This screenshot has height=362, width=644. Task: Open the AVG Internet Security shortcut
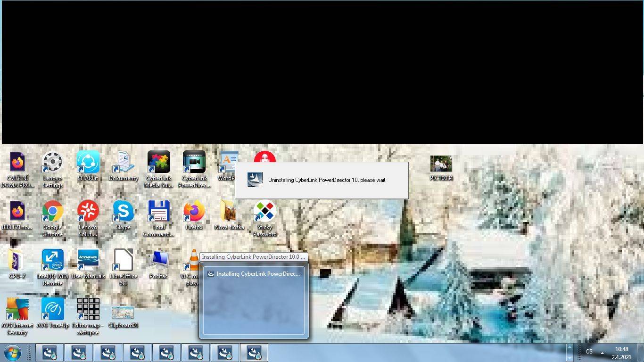point(17,316)
